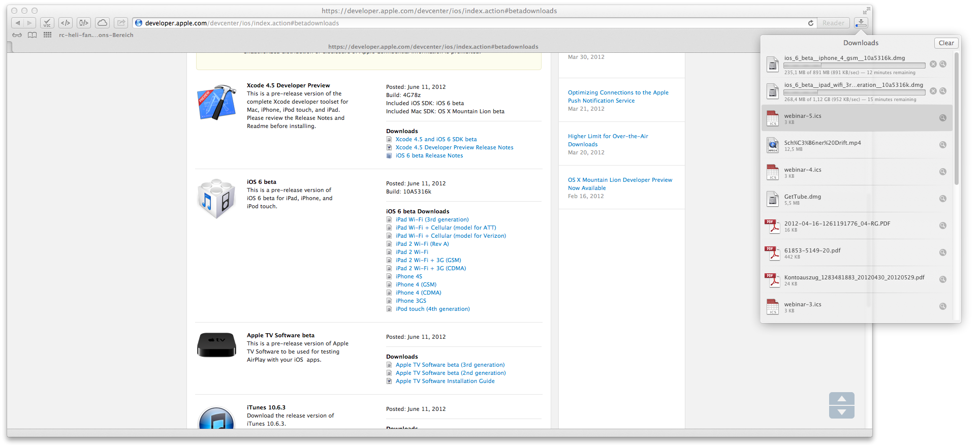Clear the Downloads list
This screenshot has height=447, width=980.
coord(946,43)
